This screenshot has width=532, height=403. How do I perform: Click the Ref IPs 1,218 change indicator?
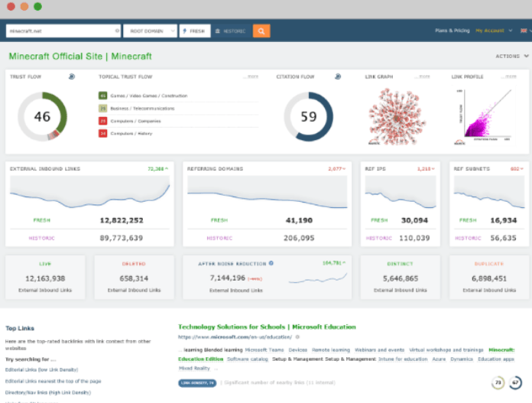tap(426, 169)
